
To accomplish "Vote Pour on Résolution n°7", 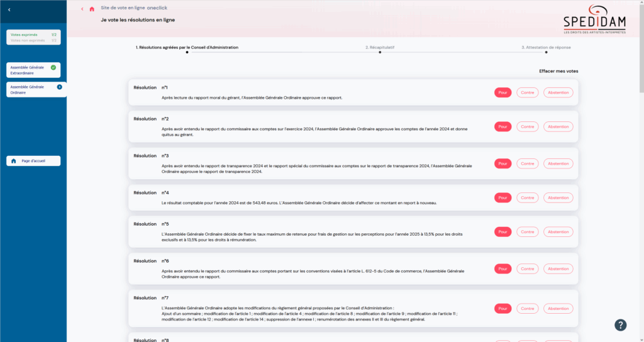I will (x=502, y=308).
